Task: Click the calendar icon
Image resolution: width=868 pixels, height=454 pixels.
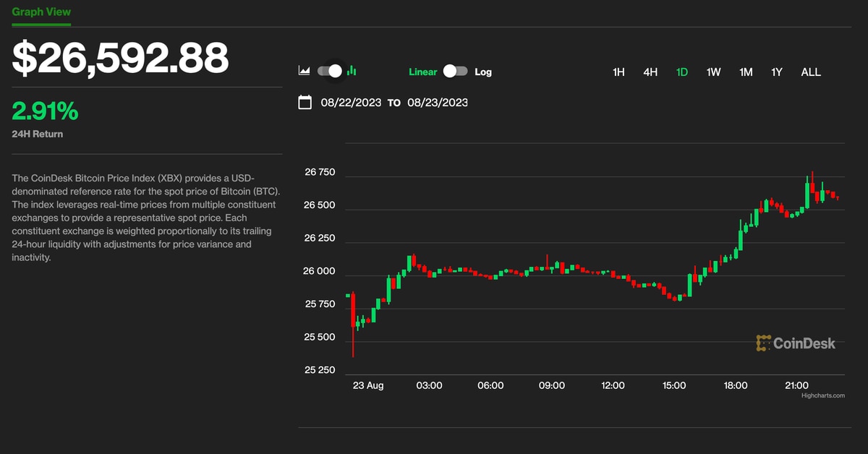Action: coord(305,102)
